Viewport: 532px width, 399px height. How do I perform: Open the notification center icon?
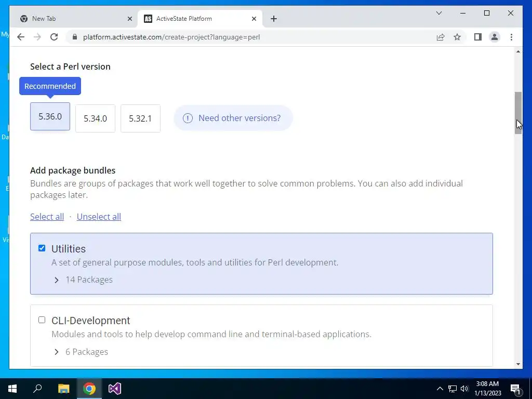[x=515, y=389]
